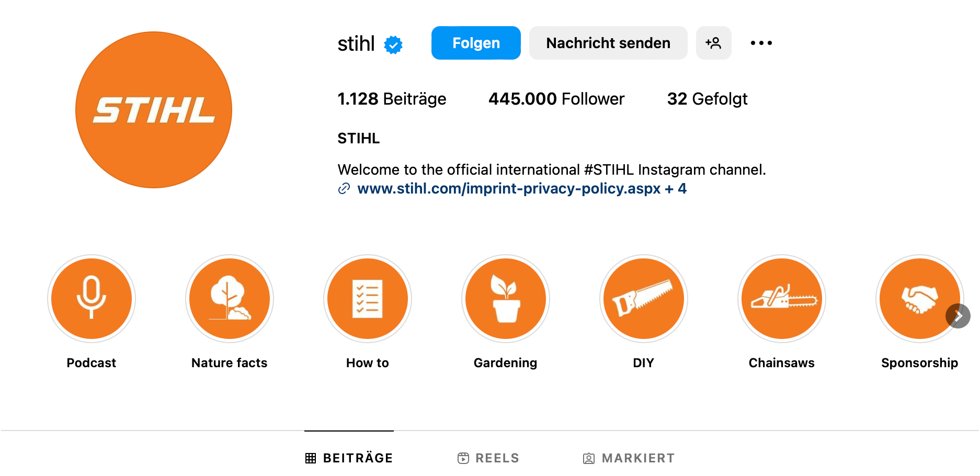Click the STIHL profile picture
Image resolution: width=980 pixels, height=476 pixels.
pyautogui.click(x=154, y=110)
